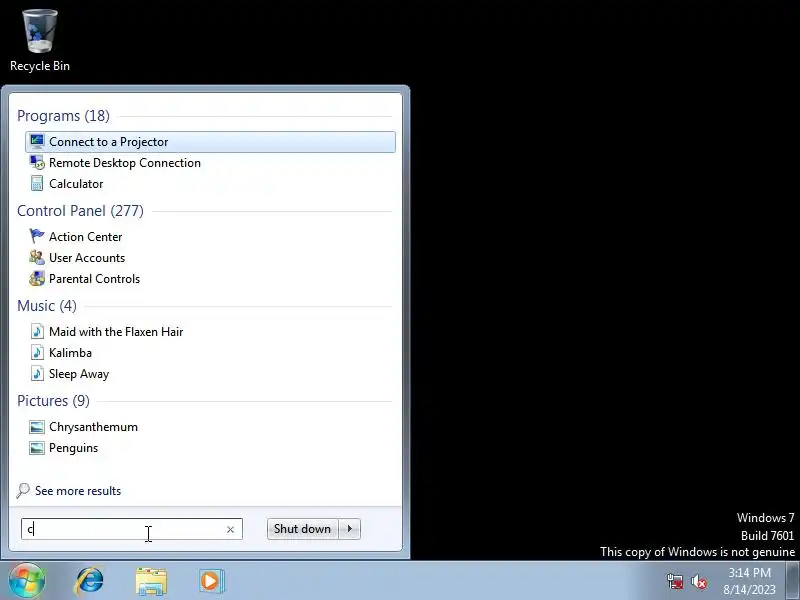This screenshot has width=800, height=600.
Task: Open the Music (4) results header
Action: click(47, 306)
